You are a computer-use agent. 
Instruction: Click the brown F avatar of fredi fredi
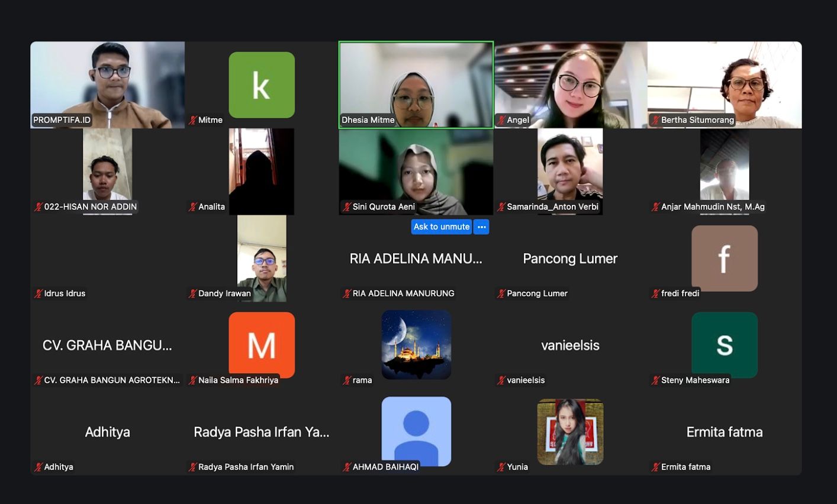pos(724,258)
